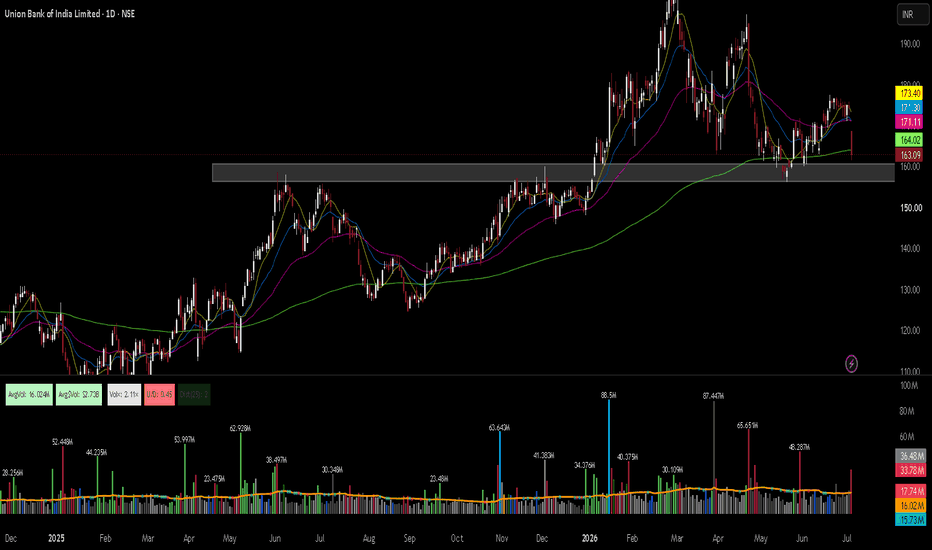Click the 52.73B stat box

[x=79, y=395]
